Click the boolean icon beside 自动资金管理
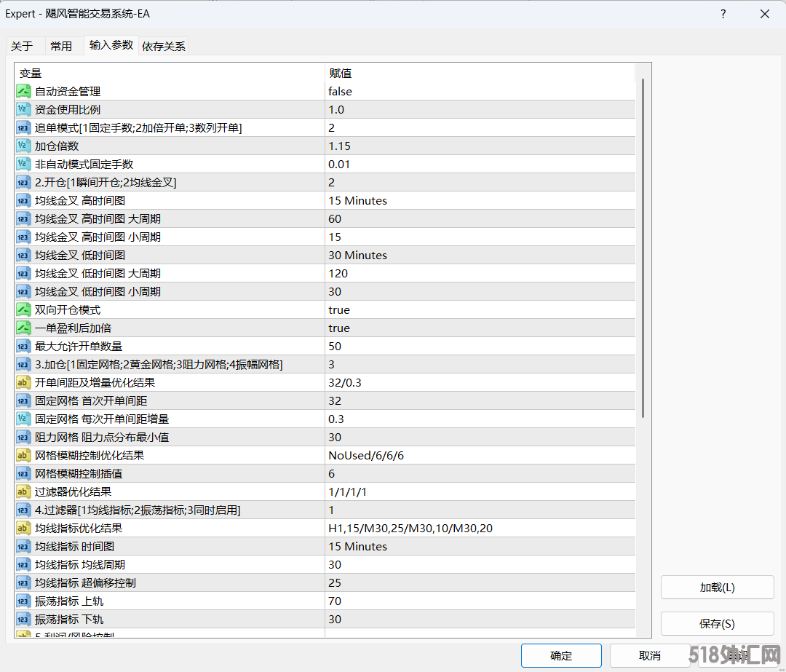Viewport: 786px width, 672px height. [23, 92]
